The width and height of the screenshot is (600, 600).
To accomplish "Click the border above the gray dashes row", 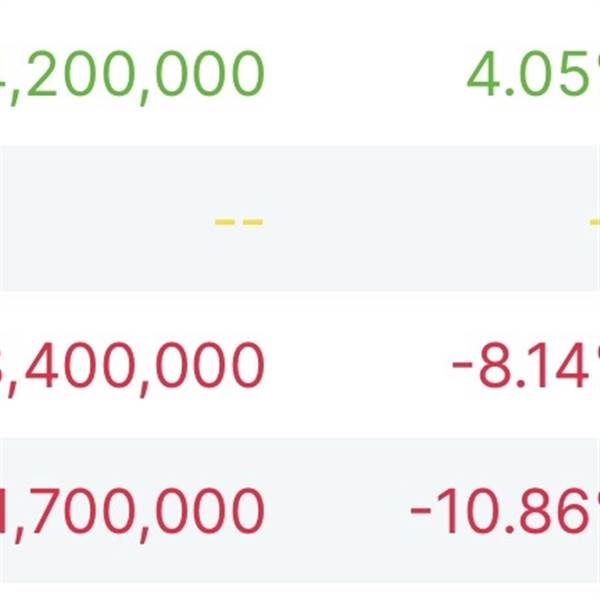I will (300, 146).
